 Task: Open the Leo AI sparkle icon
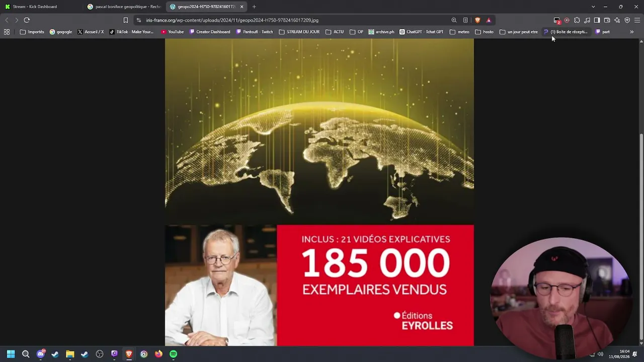617,20
